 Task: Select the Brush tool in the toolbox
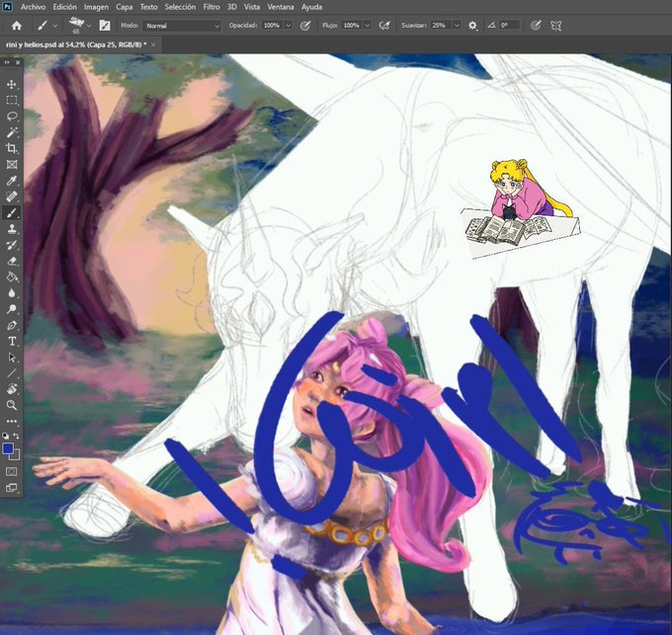pyautogui.click(x=12, y=212)
